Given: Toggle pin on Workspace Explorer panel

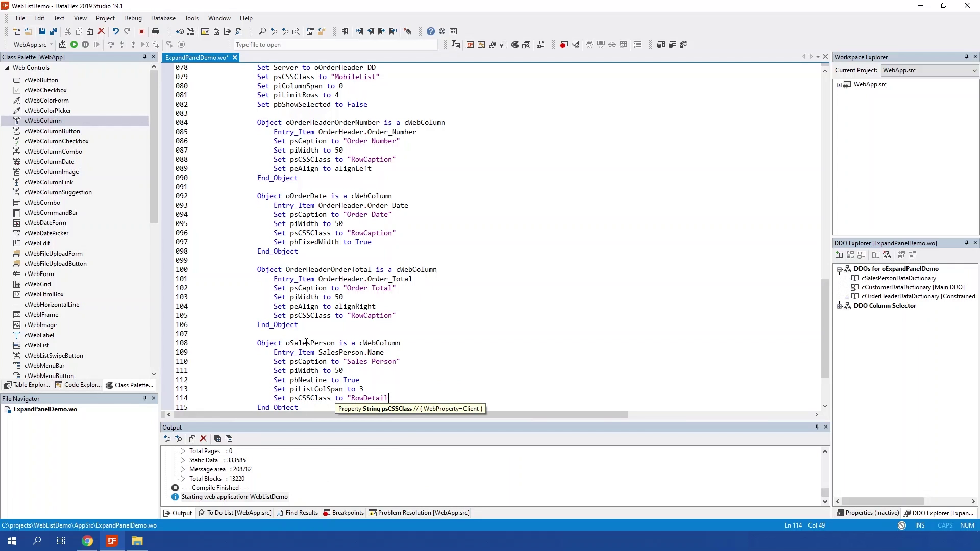Looking at the screenshot, I should click(x=966, y=57).
